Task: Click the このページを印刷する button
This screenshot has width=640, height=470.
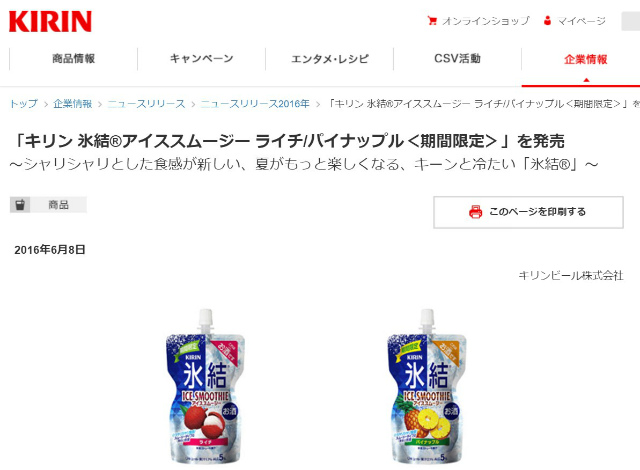Action: (x=529, y=212)
